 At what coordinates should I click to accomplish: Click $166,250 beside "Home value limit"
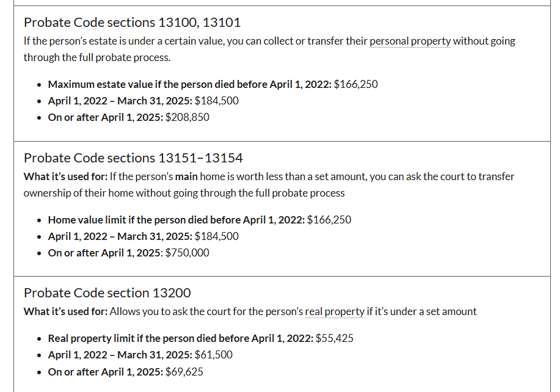(329, 220)
